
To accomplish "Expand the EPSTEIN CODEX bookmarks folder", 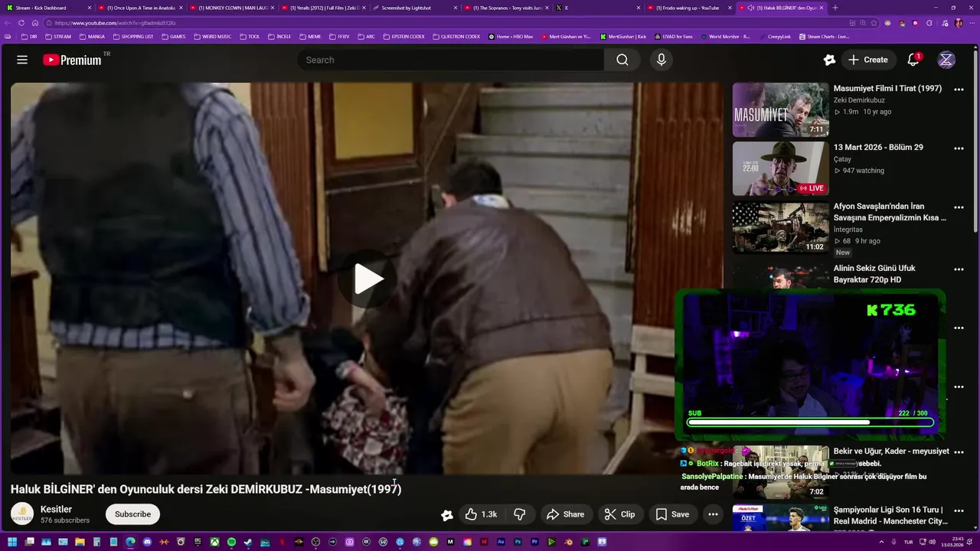I will click(403, 36).
